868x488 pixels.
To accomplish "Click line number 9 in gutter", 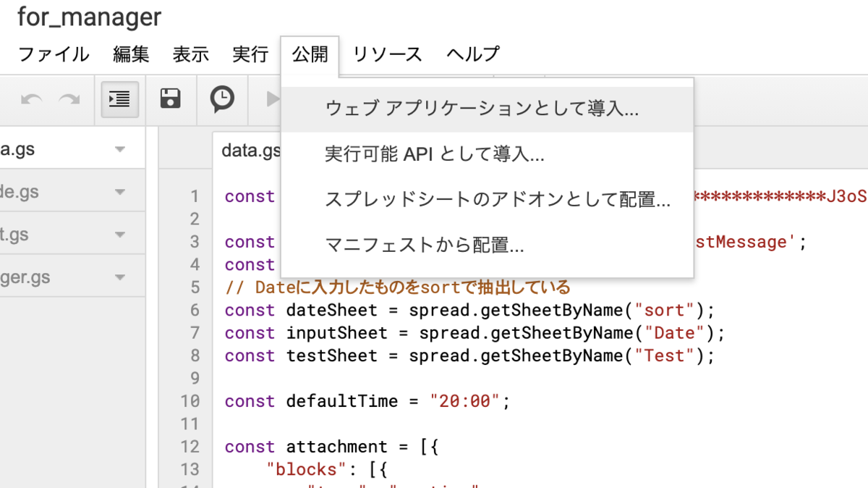I will pos(193,379).
